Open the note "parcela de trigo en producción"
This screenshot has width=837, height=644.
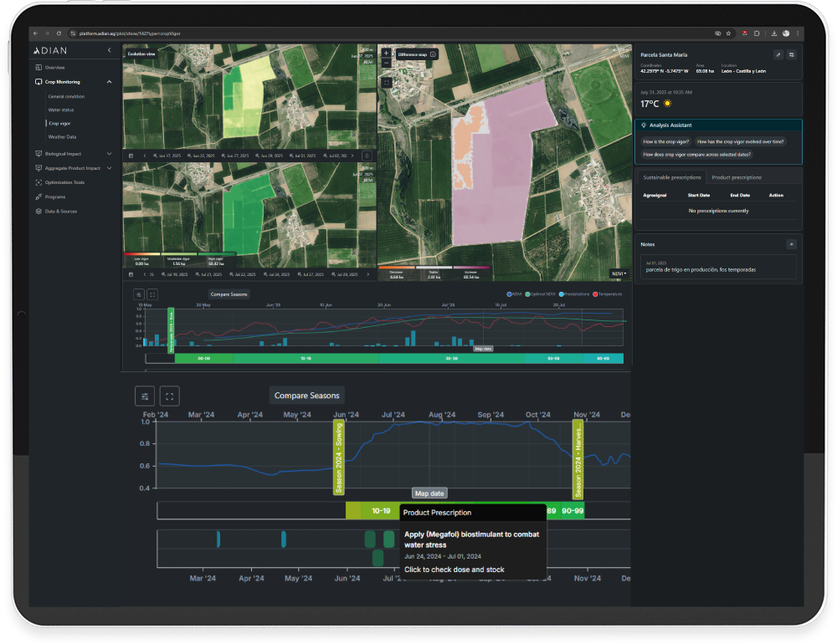tap(718, 267)
